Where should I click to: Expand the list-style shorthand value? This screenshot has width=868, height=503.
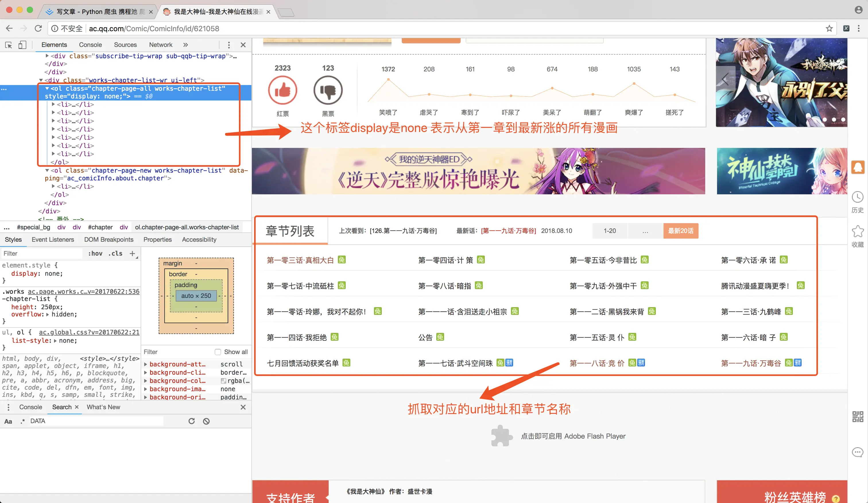pos(55,341)
